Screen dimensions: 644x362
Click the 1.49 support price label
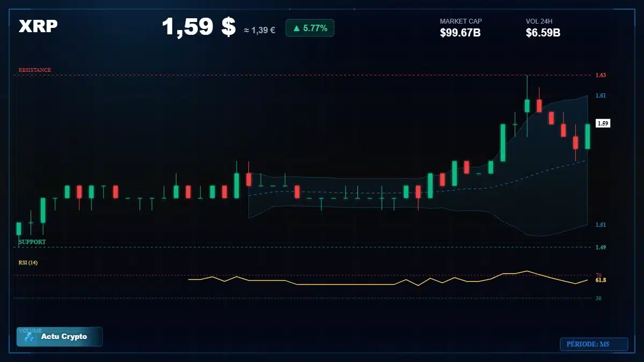[601, 247]
